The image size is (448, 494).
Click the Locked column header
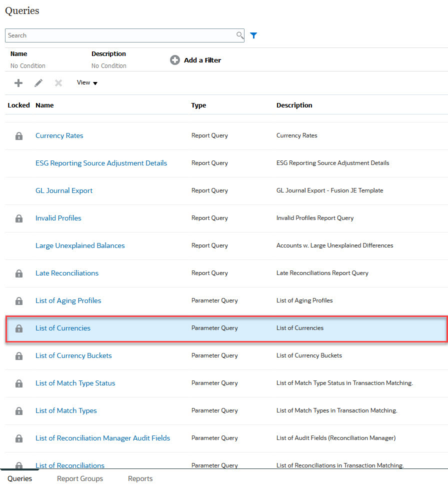pyautogui.click(x=18, y=105)
